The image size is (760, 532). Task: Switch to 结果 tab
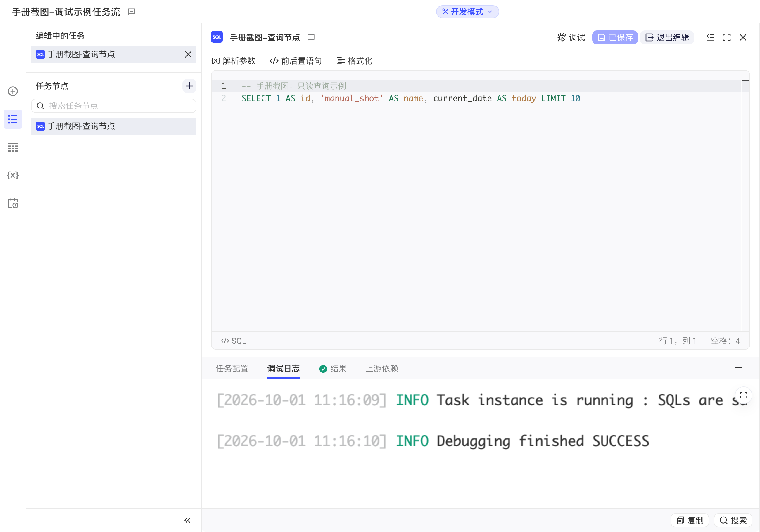333,369
